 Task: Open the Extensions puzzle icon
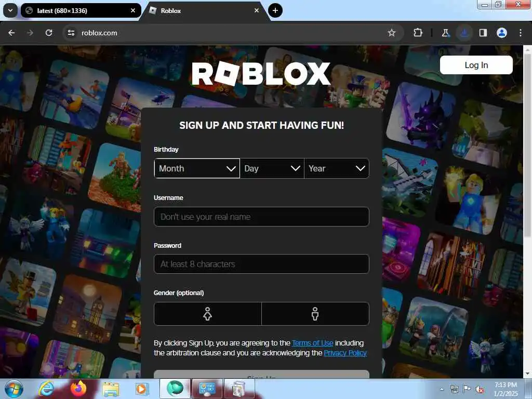tap(418, 33)
